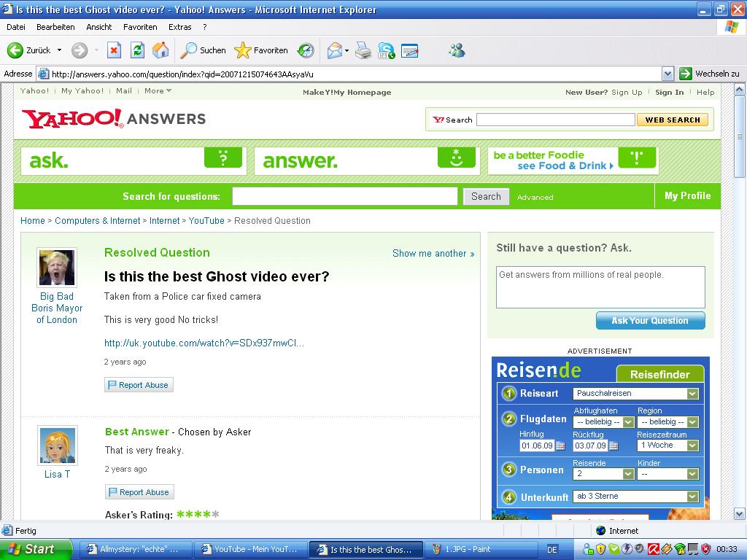The height and width of the screenshot is (560, 747).
Task: Refresh the page via the green arrows icon
Action: (x=138, y=50)
